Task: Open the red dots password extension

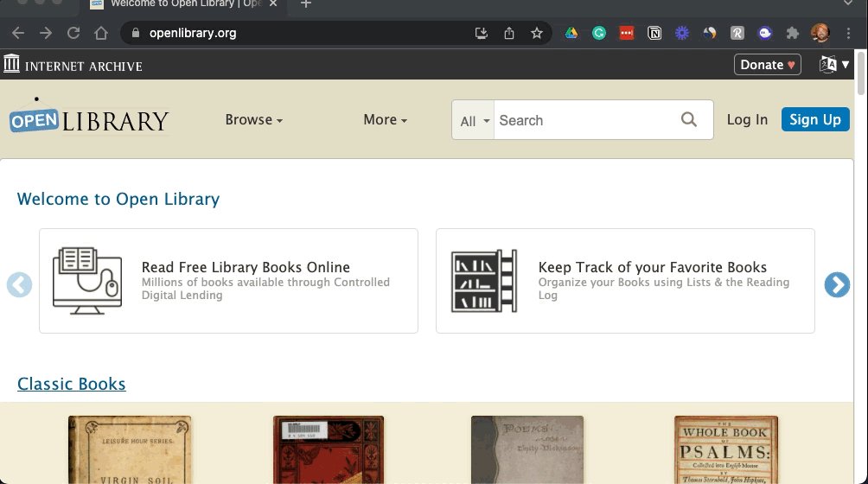Action: (627, 33)
